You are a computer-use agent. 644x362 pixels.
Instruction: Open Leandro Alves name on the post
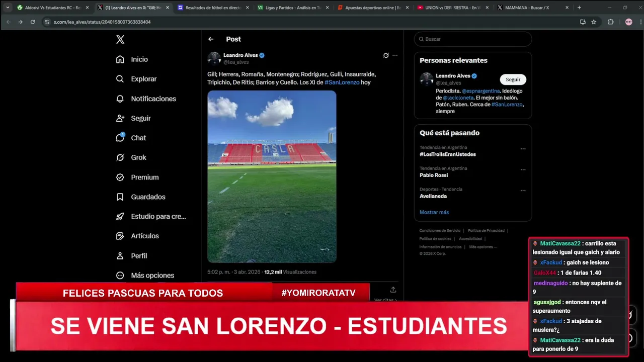click(240, 55)
